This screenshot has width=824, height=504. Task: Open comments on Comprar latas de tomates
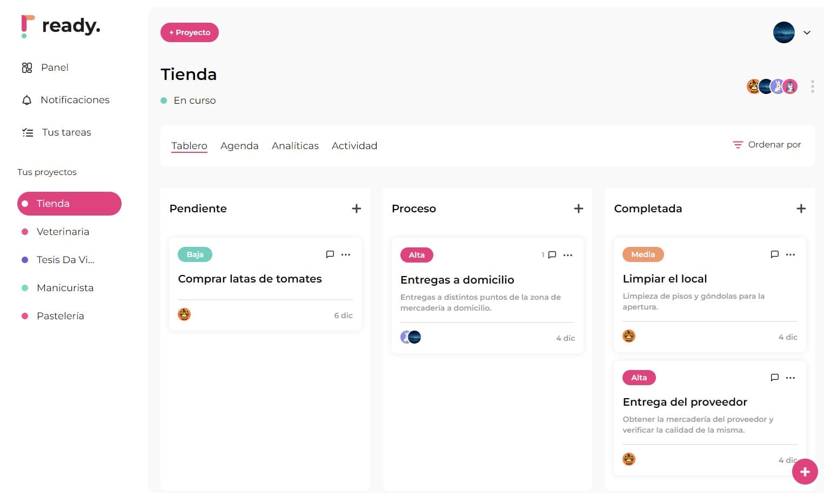(x=330, y=254)
